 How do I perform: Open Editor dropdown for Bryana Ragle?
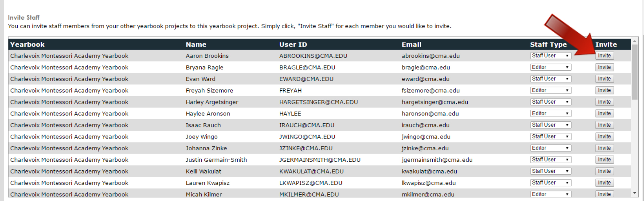pos(551,67)
